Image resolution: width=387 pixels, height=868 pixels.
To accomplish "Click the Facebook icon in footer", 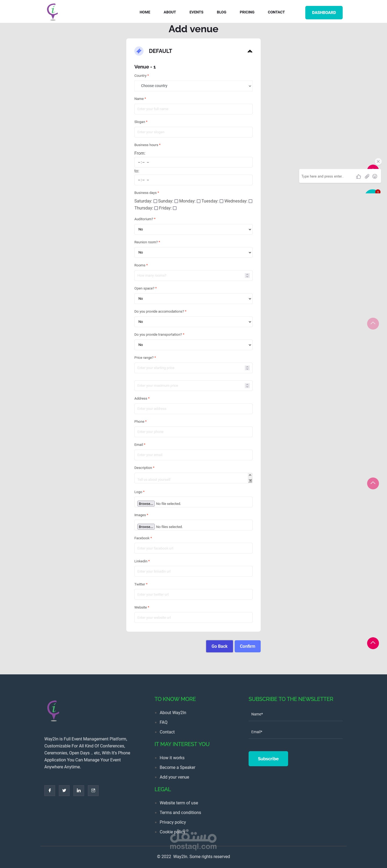I will click(x=49, y=790).
